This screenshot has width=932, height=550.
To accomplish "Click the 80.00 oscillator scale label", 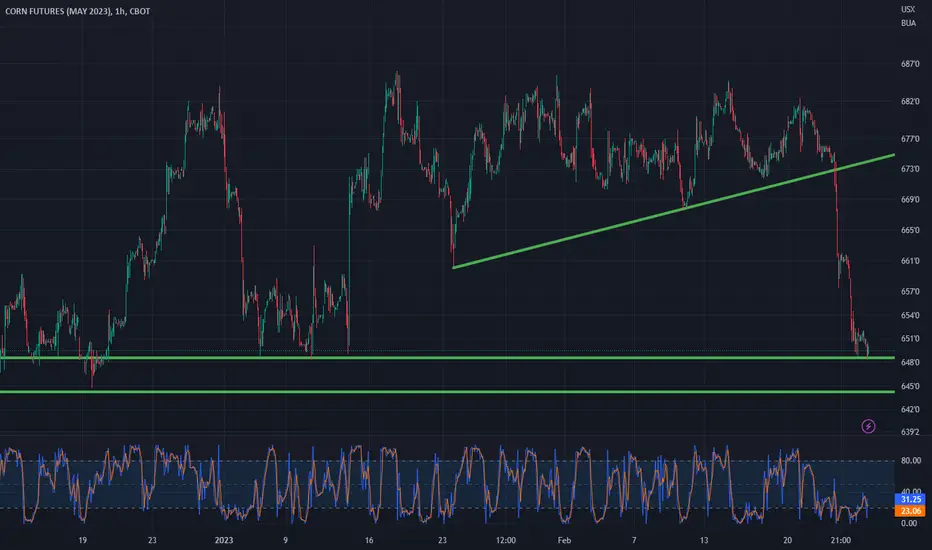I will (911, 460).
